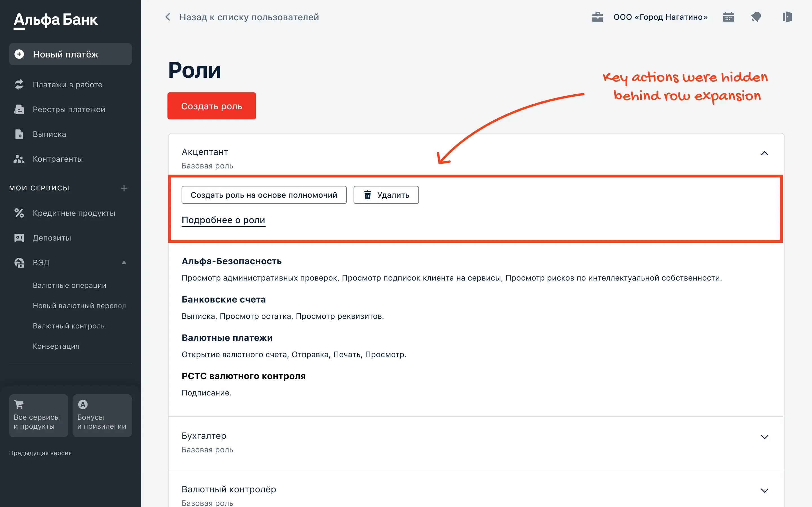This screenshot has width=812, height=507.
Task: Collapse the ВЭД sidebar section
Action: (124, 263)
